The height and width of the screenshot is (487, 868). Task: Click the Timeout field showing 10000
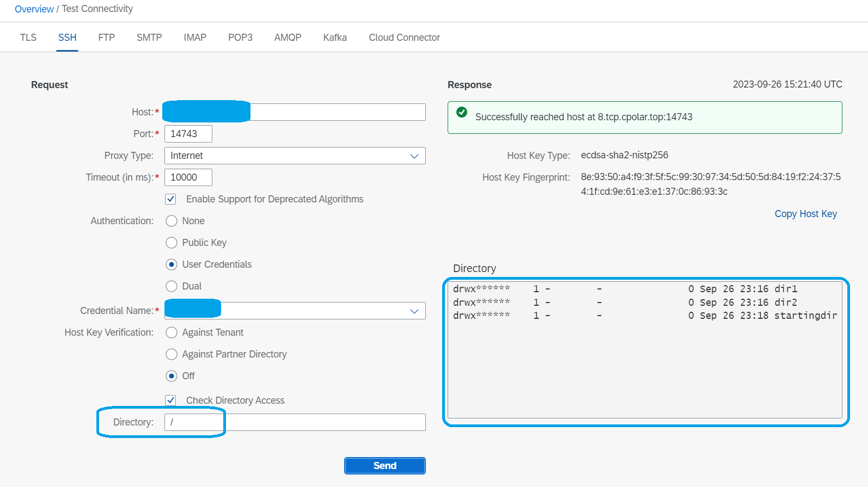click(188, 177)
